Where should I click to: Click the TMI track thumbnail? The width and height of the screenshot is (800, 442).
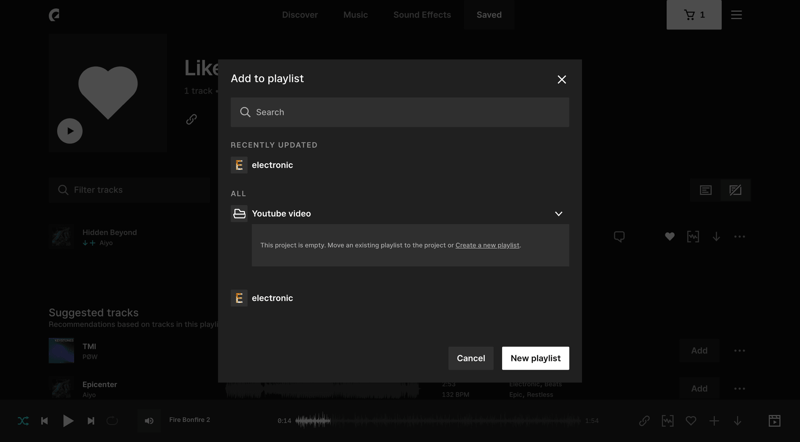tap(61, 350)
